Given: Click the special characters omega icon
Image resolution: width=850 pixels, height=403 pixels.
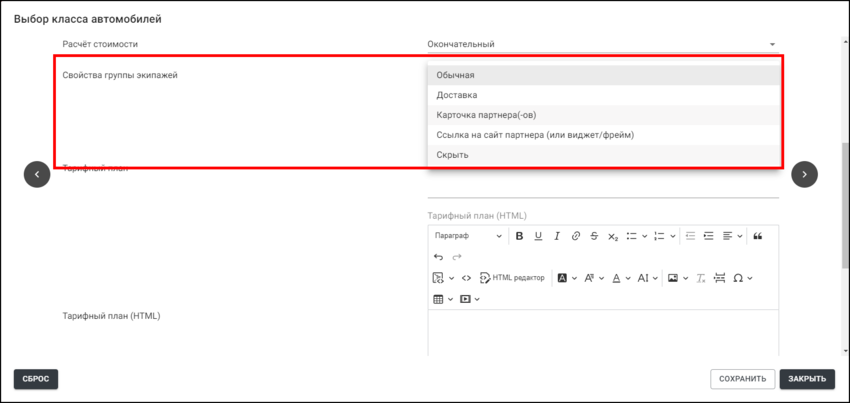Looking at the screenshot, I should (x=738, y=278).
